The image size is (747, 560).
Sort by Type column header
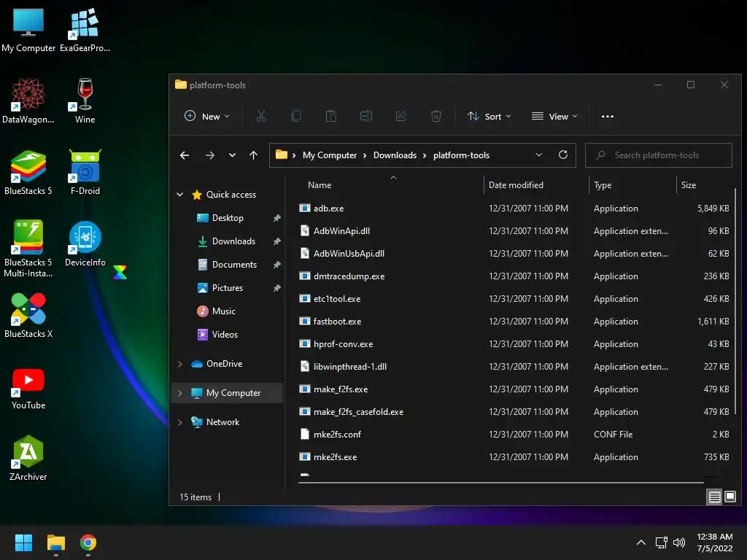coord(632,184)
